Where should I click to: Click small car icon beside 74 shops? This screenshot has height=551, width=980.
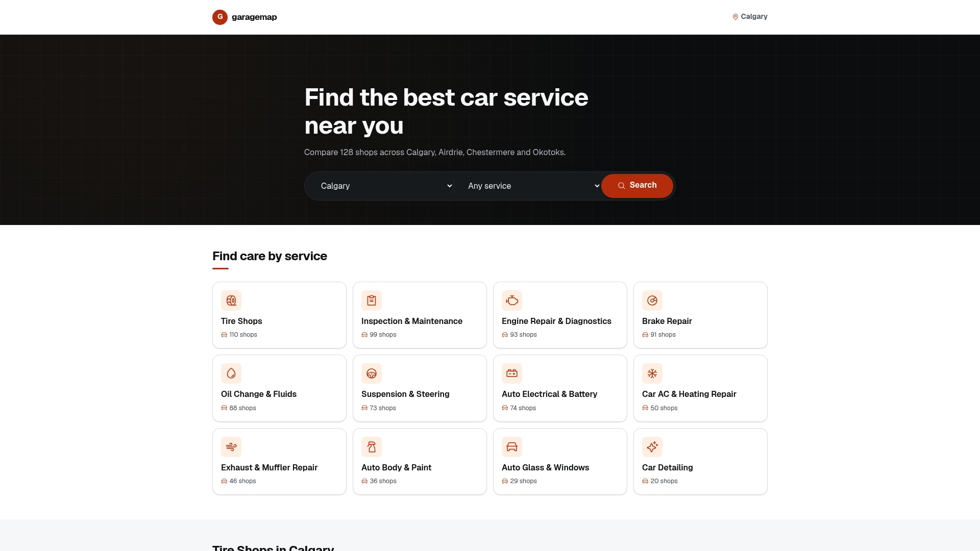coord(505,408)
